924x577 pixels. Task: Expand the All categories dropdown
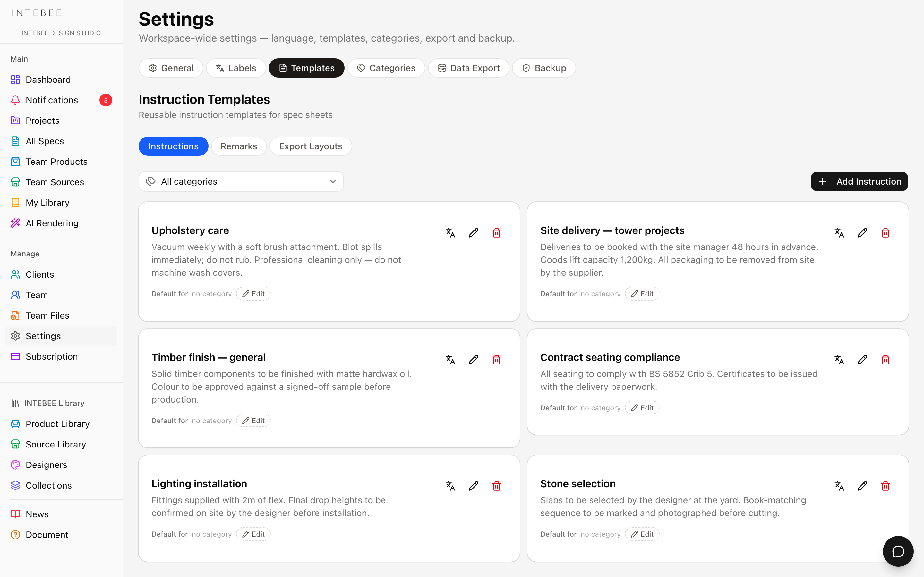(x=241, y=181)
